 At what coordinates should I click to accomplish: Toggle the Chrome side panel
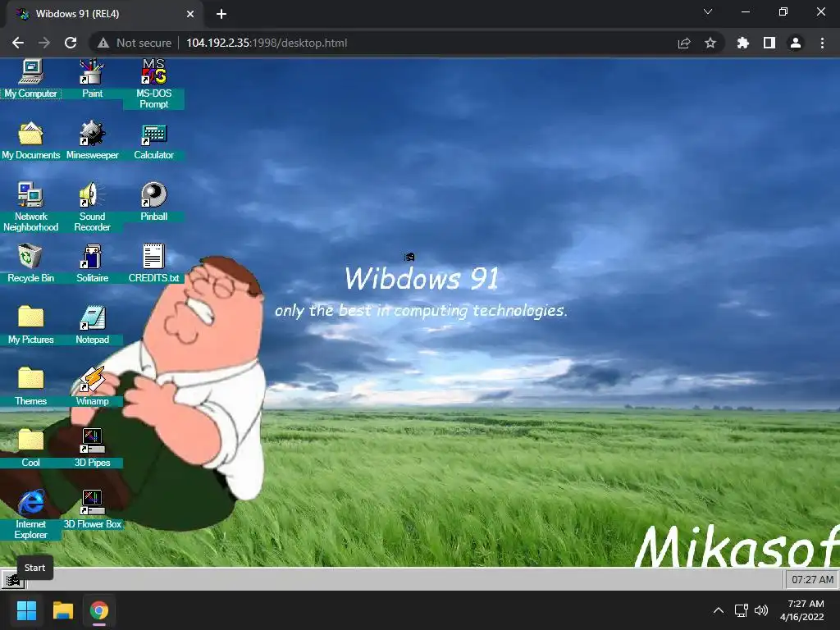[x=769, y=43]
